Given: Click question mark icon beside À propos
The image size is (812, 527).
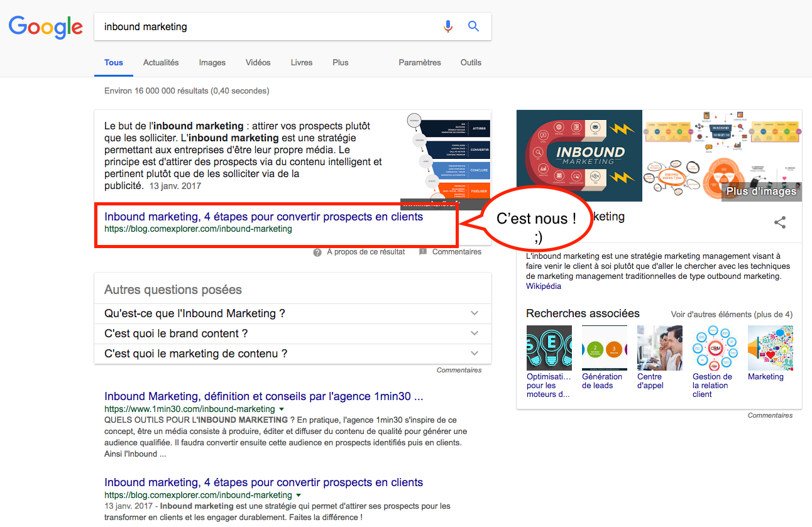Looking at the screenshot, I should click(x=317, y=251).
